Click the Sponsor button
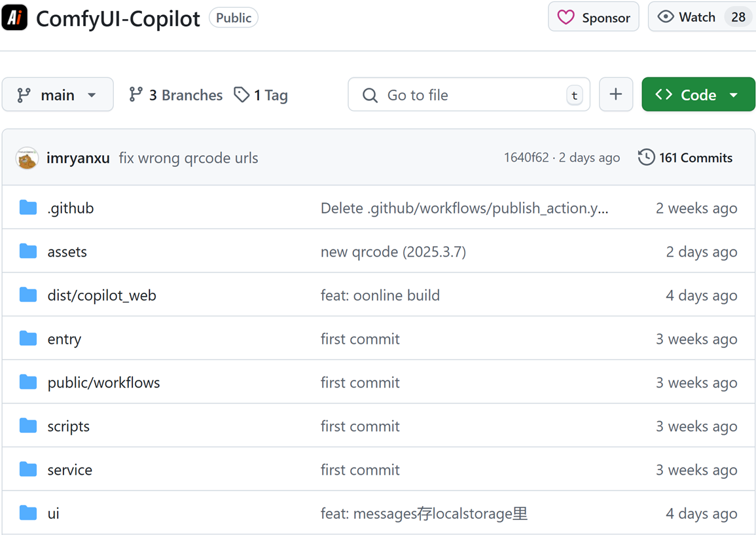The width and height of the screenshot is (756, 535). 593,16
